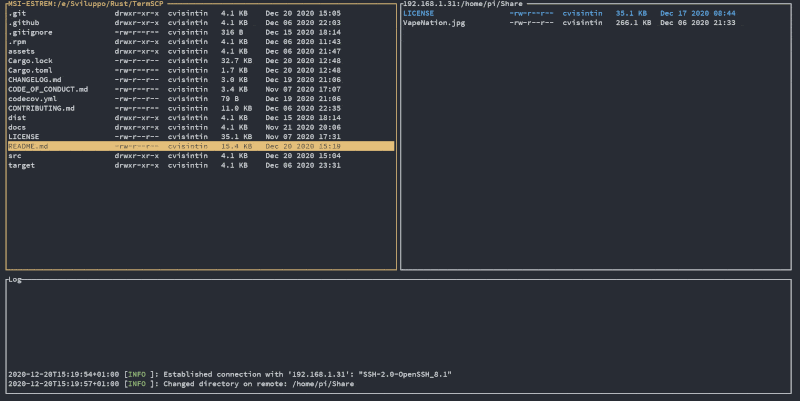Select LICENSE in the remote 192.168.1.31 panel
800x401 pixels.
(x=418, y=13)
